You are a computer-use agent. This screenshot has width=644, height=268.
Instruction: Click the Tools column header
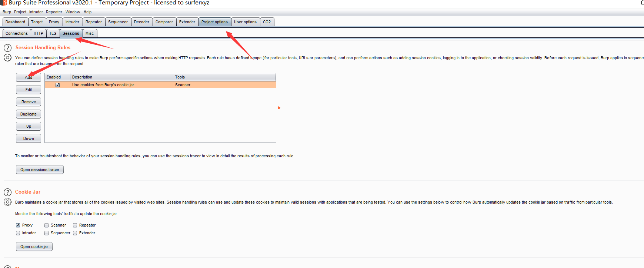tap(224, 77)
